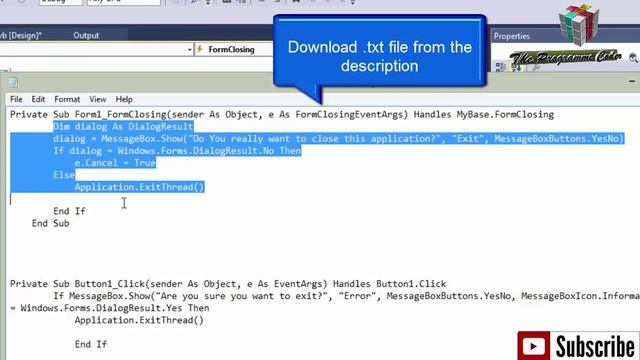Click the 'dialog = MessageBox.Show' line

coord(338,139)
